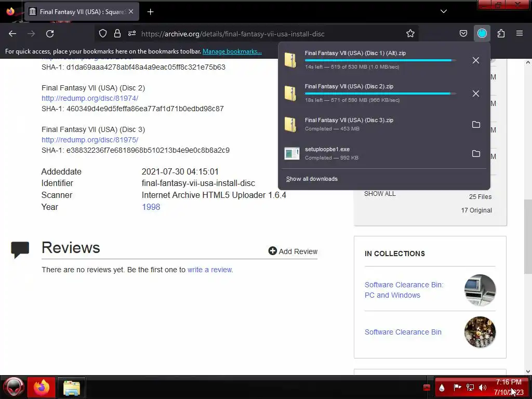
Task: Click the page vertical scrollbar thumb
Action: 528,237
